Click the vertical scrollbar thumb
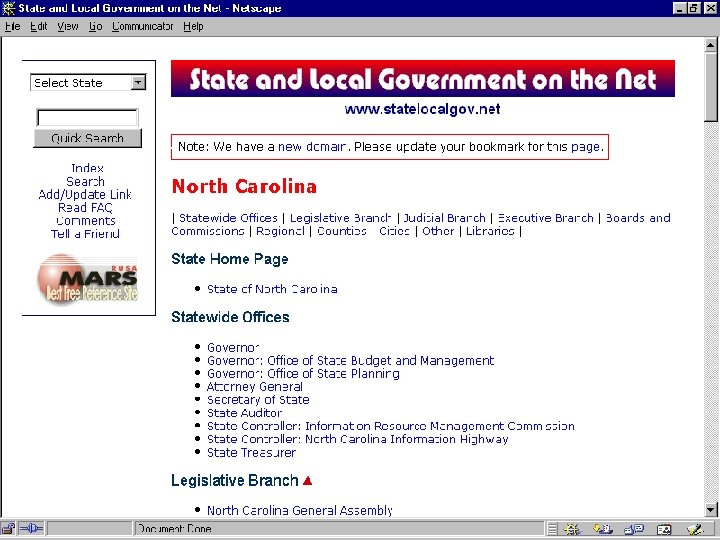 tap(711, 87)
